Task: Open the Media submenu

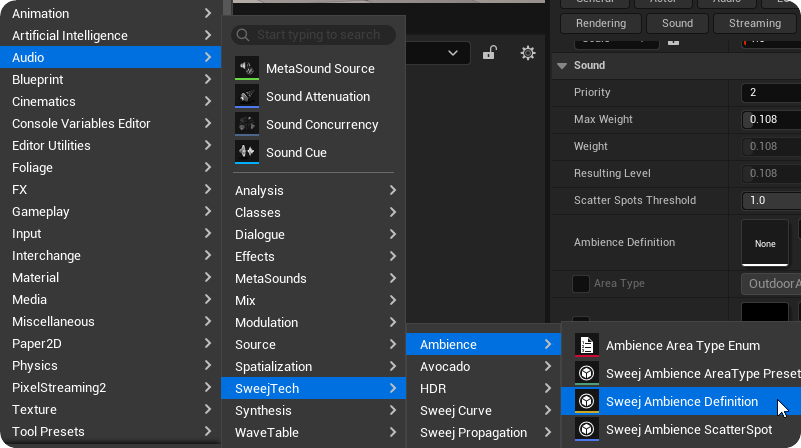Action: tap(110, 299)
